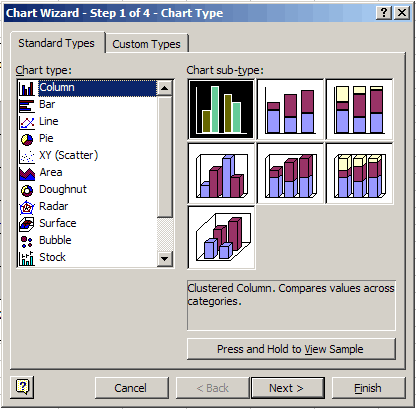Click the 'Stock' text entry
The image size is (416, 409).
coord(53,257)
